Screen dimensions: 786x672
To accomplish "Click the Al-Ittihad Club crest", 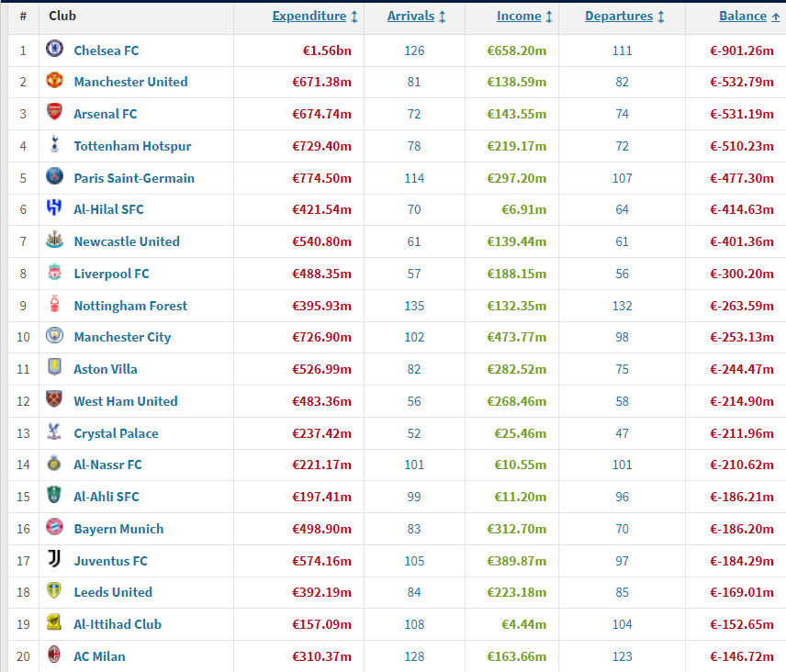I will [54, 622].
